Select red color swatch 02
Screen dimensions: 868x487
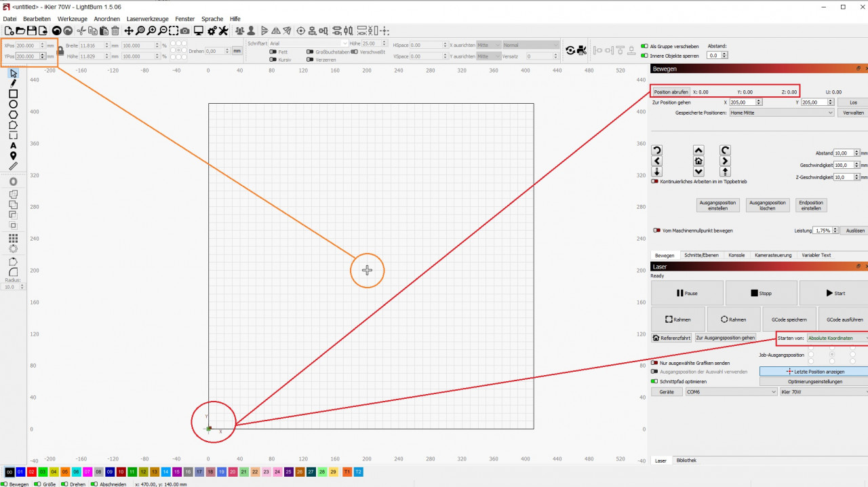[31, 471]
